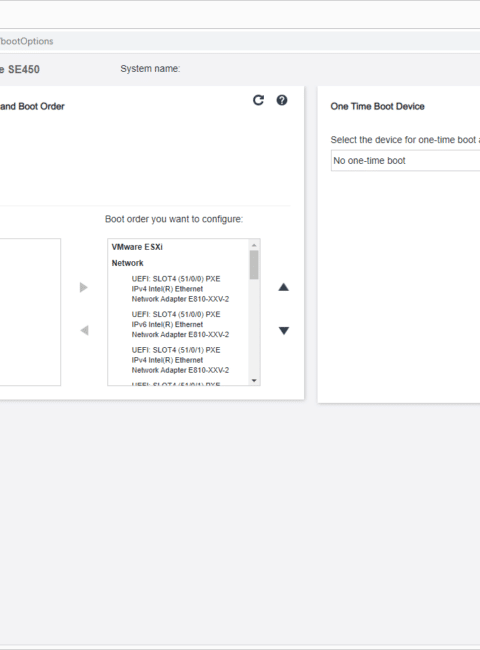Click the boot list scrollbar thumb
This screenshot has height=650, width=480.
tap(254, 264)
